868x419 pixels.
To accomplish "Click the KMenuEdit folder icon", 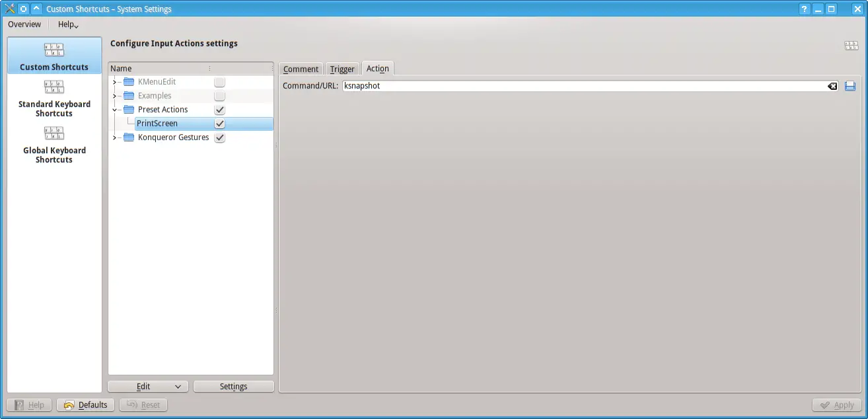I will pos(129,82).
